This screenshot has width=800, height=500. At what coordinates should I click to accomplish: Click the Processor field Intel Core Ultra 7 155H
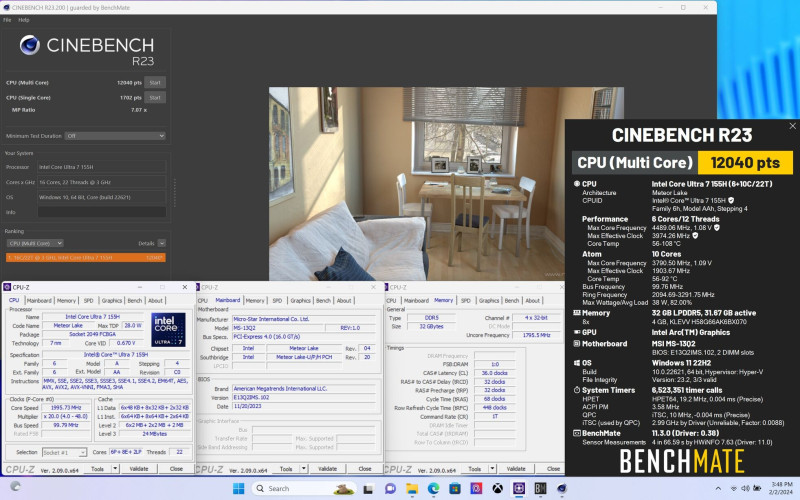click(x=102, y=167)
